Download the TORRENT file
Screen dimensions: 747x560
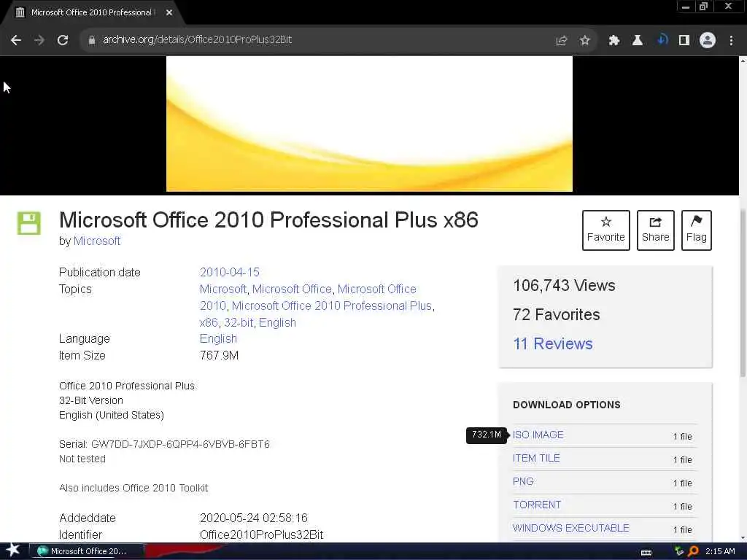tap(537, 505)
